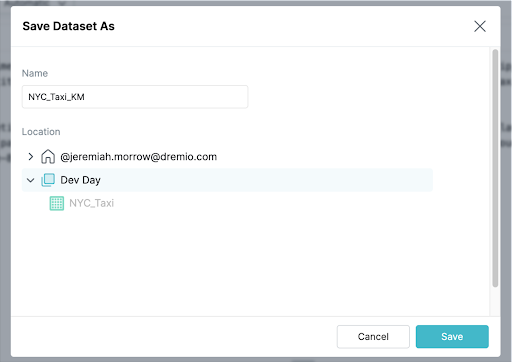
Task: Select Dev Day as the location
Action: tap(80, 180)
